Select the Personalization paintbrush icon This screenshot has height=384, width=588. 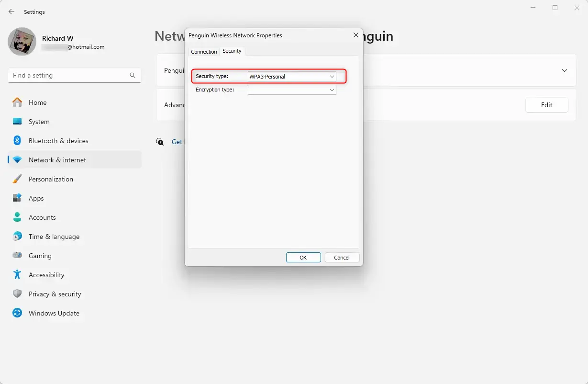17,179
